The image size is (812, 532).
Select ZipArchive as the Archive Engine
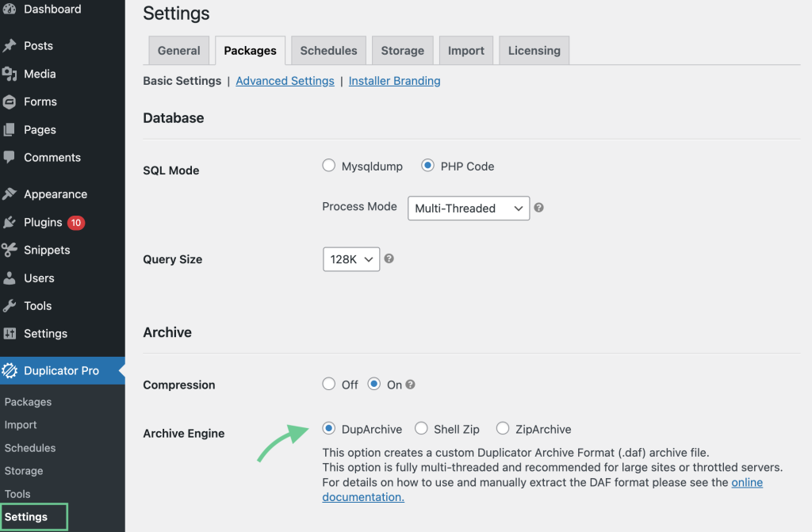pyautogui.click(x=503, y=428)
